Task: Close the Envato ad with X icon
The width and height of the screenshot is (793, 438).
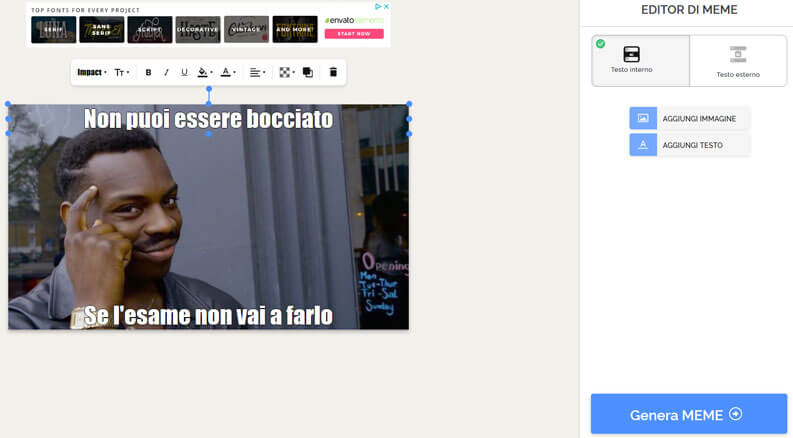Action: pyautogui.click(x=386, y=7)
